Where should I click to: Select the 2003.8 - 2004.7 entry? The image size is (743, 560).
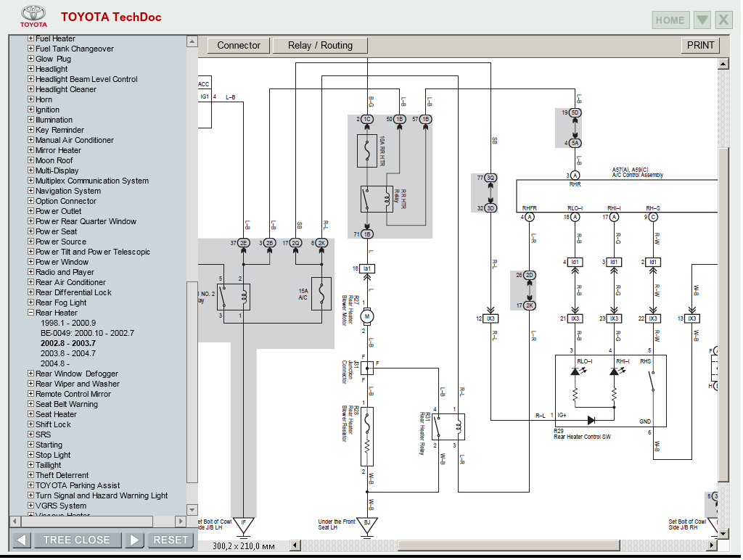68,353
